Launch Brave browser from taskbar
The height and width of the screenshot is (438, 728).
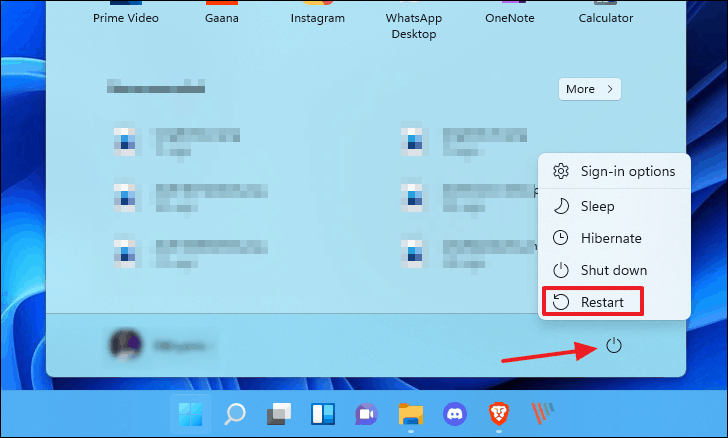[x=499, y=412]
